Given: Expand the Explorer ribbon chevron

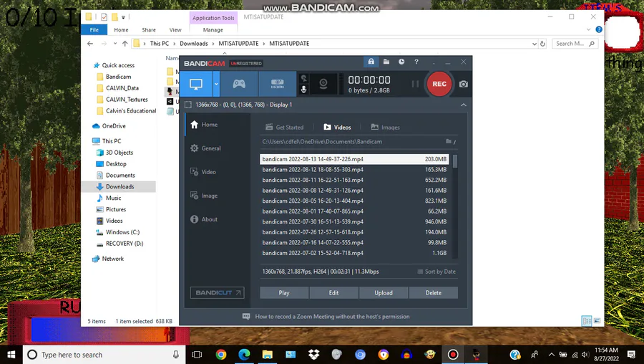Looking at the screenshot, I should coord(589,29).
